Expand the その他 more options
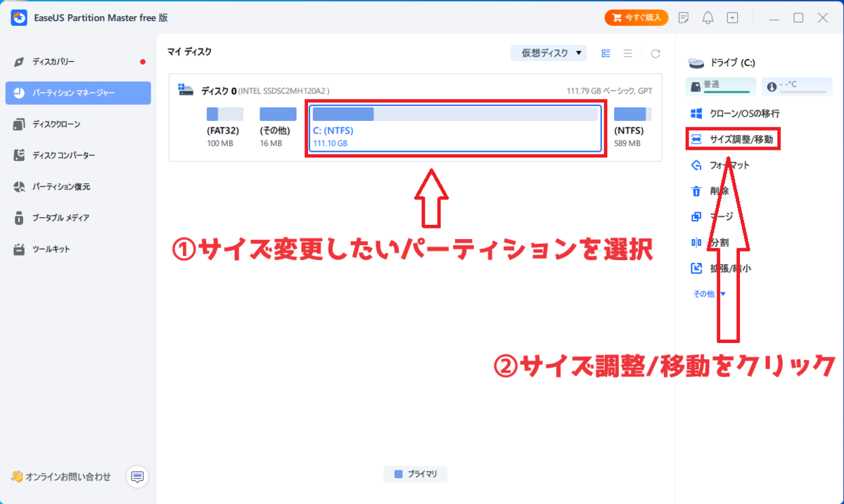 710,294
